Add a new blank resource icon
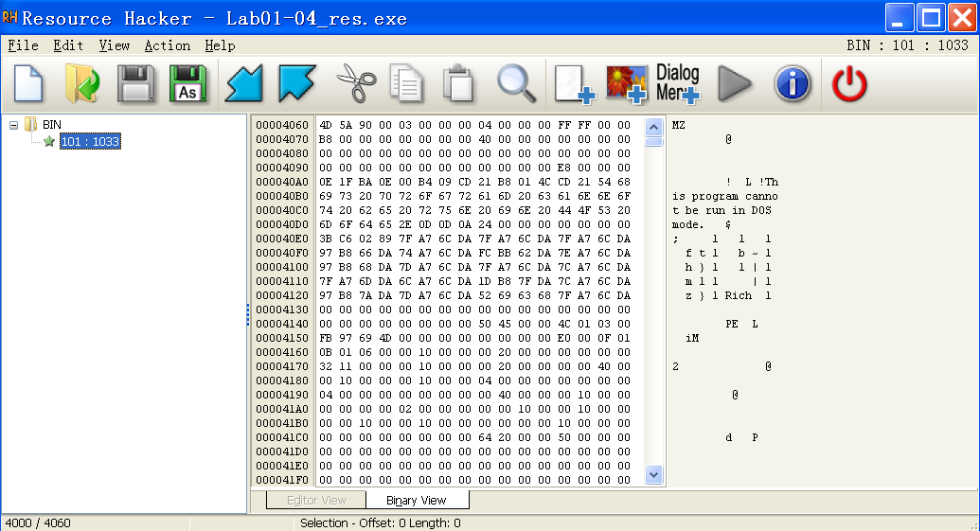 575,83
